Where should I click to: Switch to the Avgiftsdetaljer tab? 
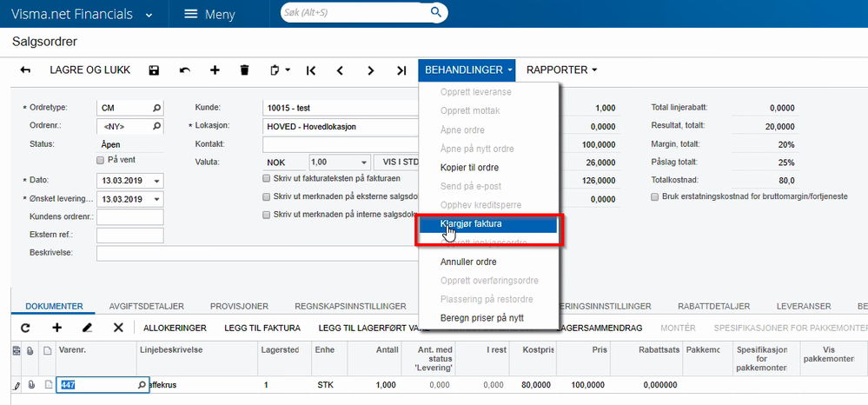[145, 306]
